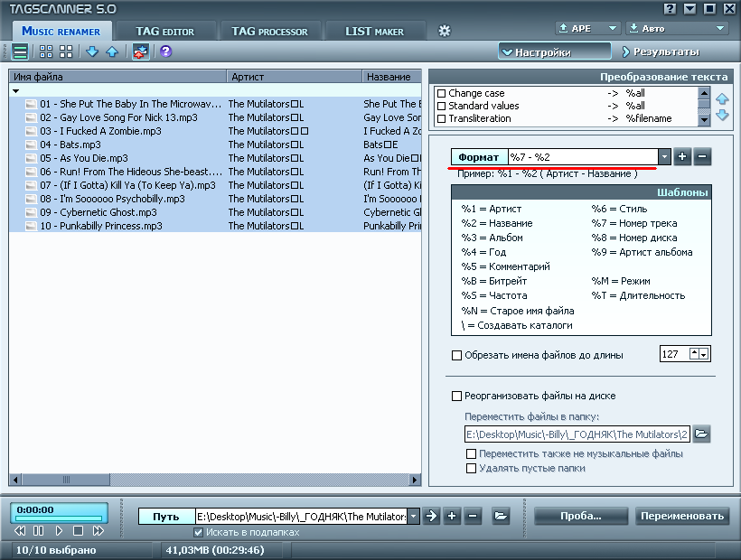The width and height of the screenshot is (741, 560).
Task: Sort by Имя файла column header
Action: click(117, 77)
